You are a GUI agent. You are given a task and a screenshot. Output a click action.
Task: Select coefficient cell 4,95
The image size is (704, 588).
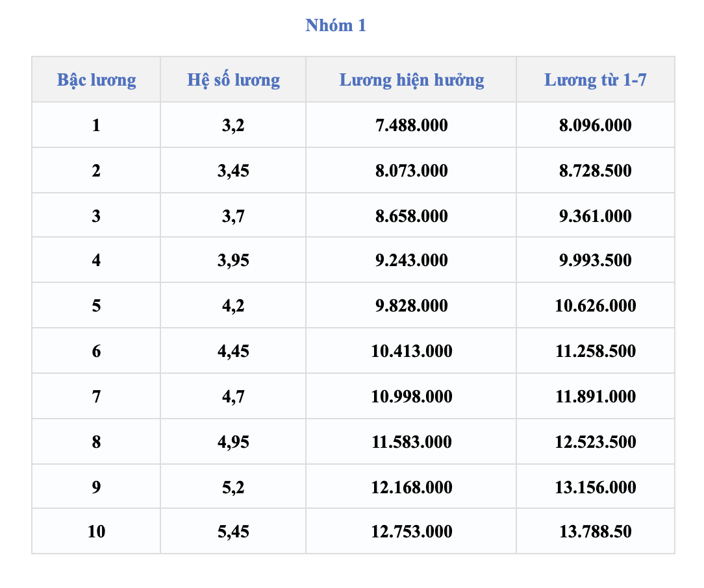point(233,442)
